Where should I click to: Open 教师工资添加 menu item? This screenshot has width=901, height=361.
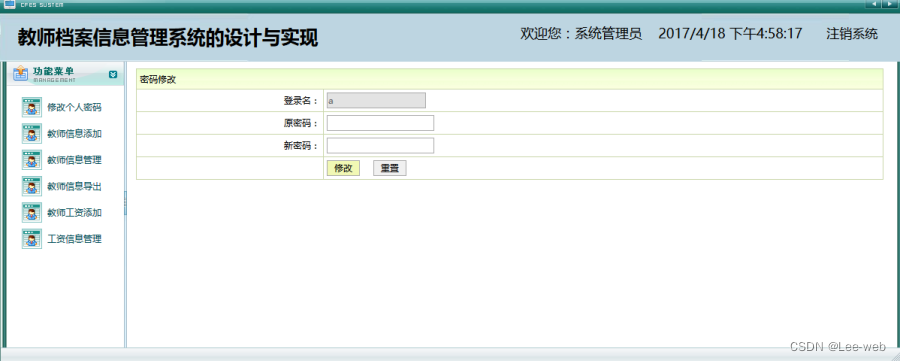(x=75, y=213)
